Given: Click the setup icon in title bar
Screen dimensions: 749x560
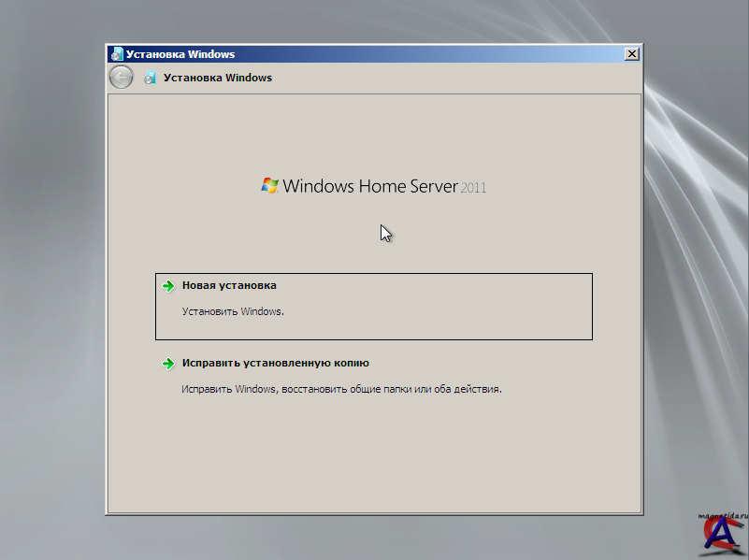Looking at the screenshot, I should (x=117, y=54).
